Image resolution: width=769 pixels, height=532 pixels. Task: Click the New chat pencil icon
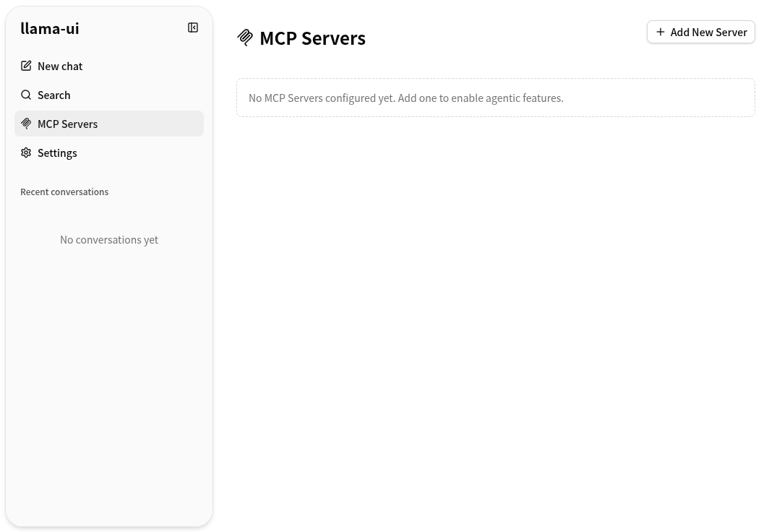(x=26, y=66)
